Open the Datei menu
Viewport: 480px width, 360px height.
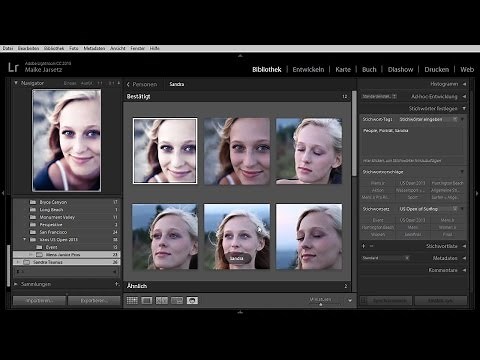(8, 48)
